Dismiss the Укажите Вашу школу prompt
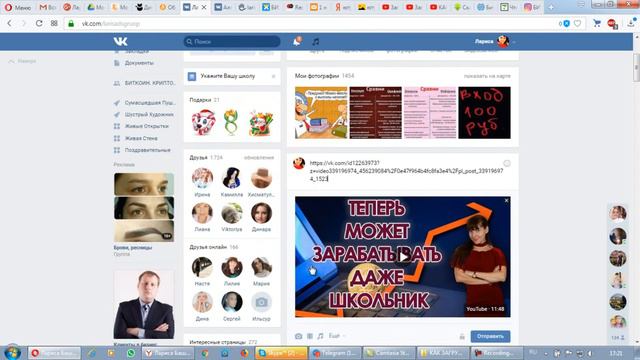 (x=273, y=76)
